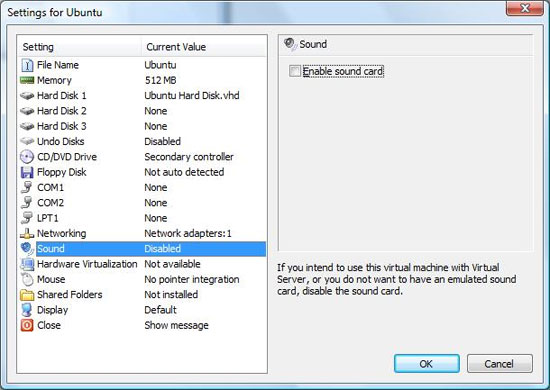Viewport: 550px width, 390px height.
Task: Click the COM1 port icon
Action: pos(27,187)
